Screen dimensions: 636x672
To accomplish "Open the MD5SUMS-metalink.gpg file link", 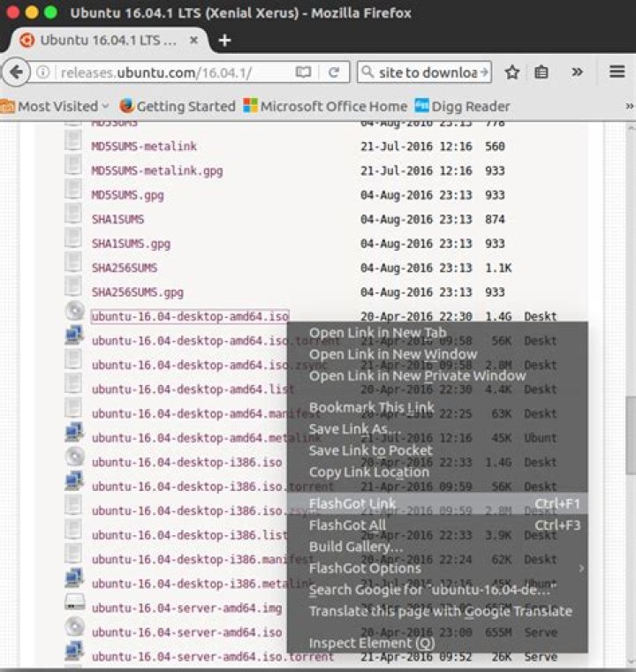I will pyautogui.click(x=157, y=170).
